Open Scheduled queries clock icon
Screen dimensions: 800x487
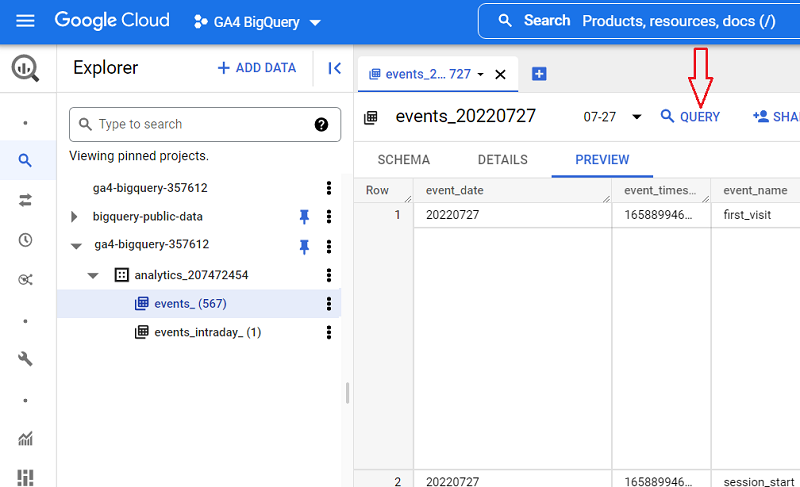[25, 240]
